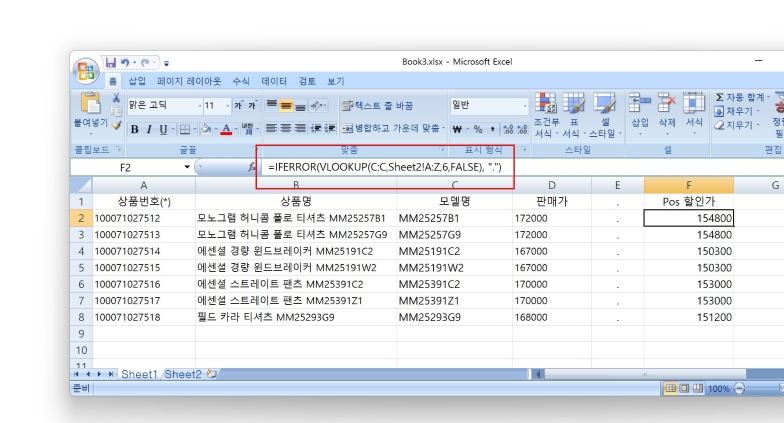Image resolution: width=784 pixels, height=423 pixels.
Task: Click the font color red A swatch
Action: (226, 129)
